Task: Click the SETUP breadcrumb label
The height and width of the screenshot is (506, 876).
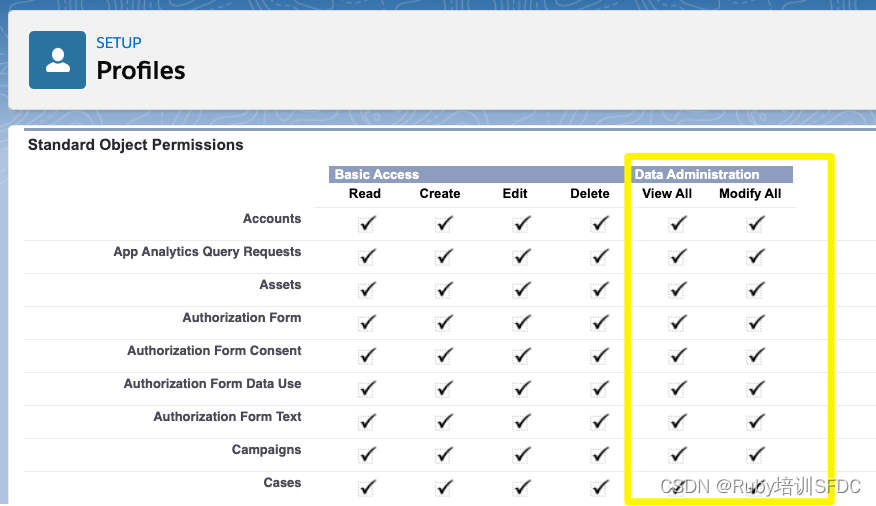Action: coord(118,43)
